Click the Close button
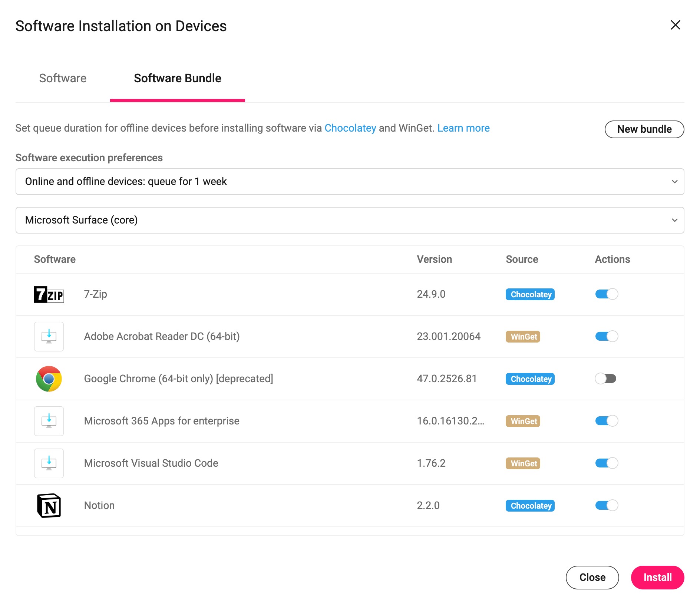The image size is (700, 605). point(592,578)
